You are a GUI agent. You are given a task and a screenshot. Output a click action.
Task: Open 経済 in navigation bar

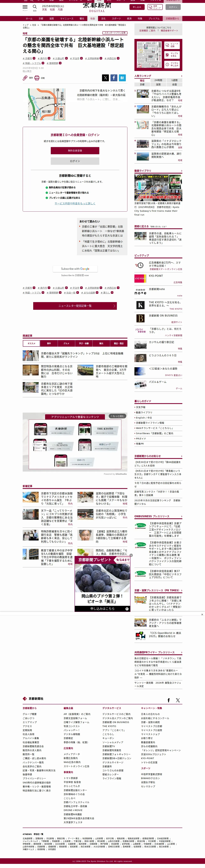[129, 19]
